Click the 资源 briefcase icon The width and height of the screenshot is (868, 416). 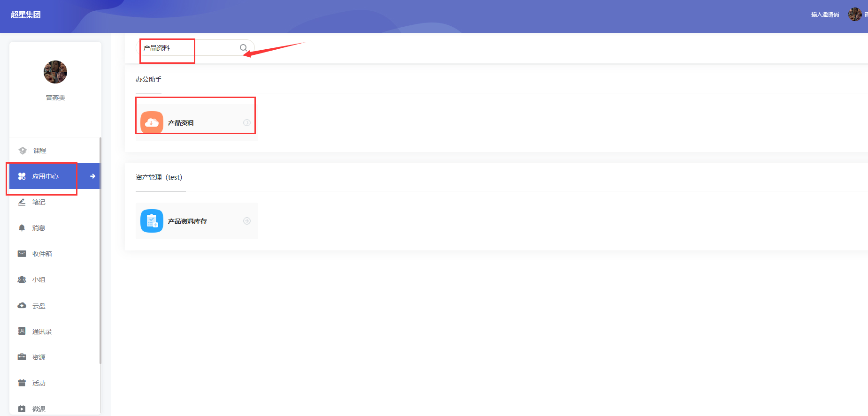click(x=22, y=357)
